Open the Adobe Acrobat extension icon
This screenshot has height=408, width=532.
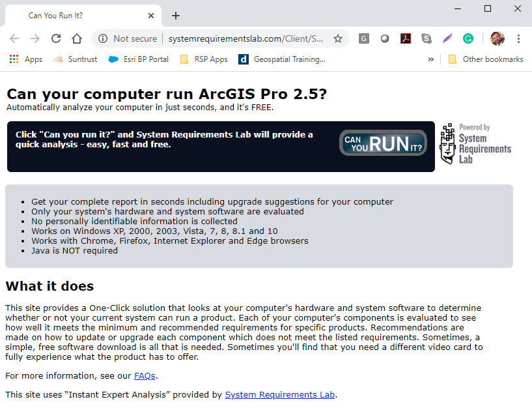click(405, 38)
